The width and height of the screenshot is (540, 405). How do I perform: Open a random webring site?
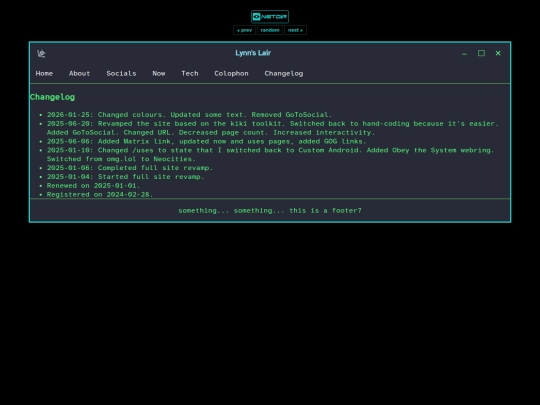pyautogui.click(x=270, y=30)
